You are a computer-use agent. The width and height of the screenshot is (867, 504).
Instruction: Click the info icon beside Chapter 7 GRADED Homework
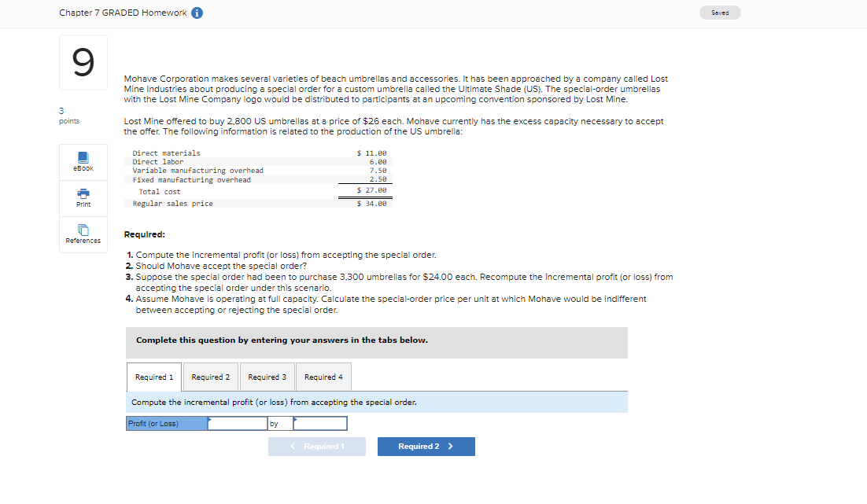click(x=197, y=13)
